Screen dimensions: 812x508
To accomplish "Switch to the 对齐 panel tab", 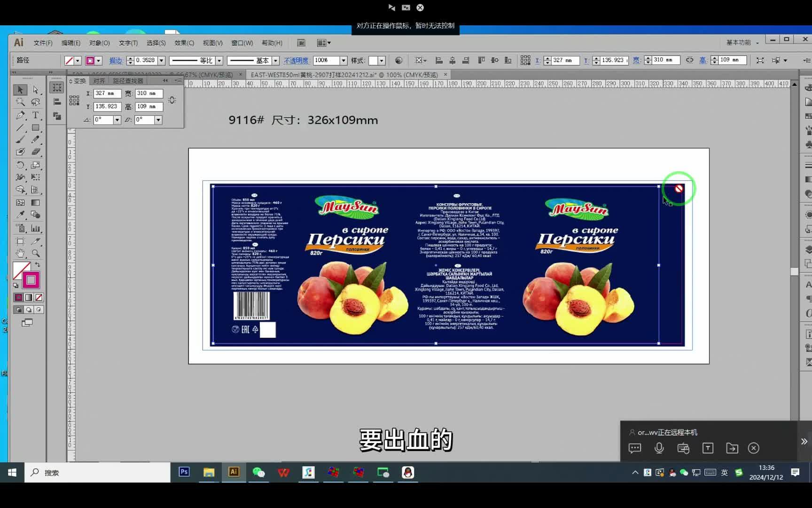I will coord(99,81).
